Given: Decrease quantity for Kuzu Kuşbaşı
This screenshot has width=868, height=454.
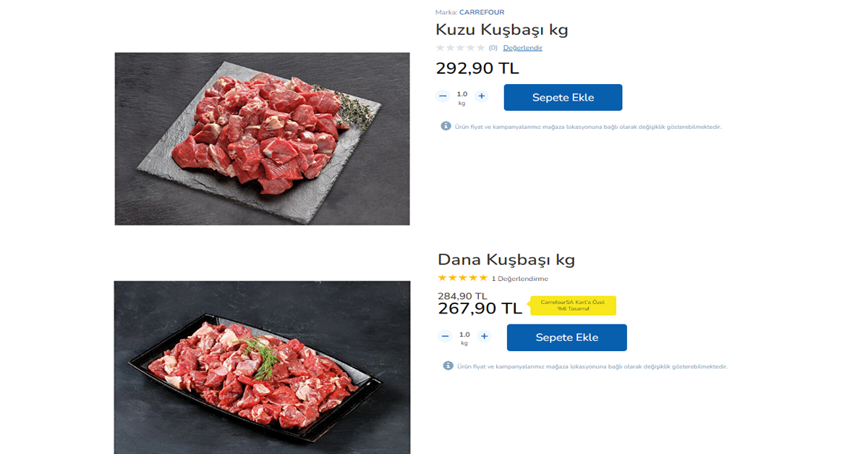Looking at the screenshot, I should click(x=443, y=96).
